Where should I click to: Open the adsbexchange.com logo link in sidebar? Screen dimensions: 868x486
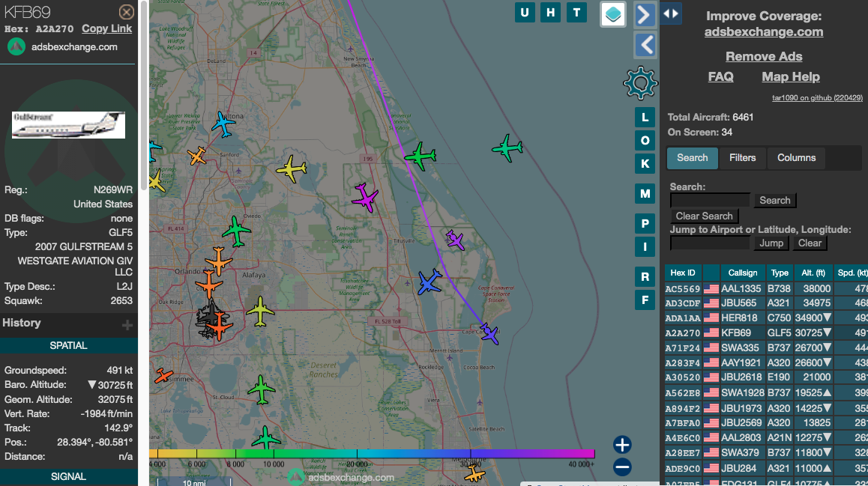click(62, 47)
